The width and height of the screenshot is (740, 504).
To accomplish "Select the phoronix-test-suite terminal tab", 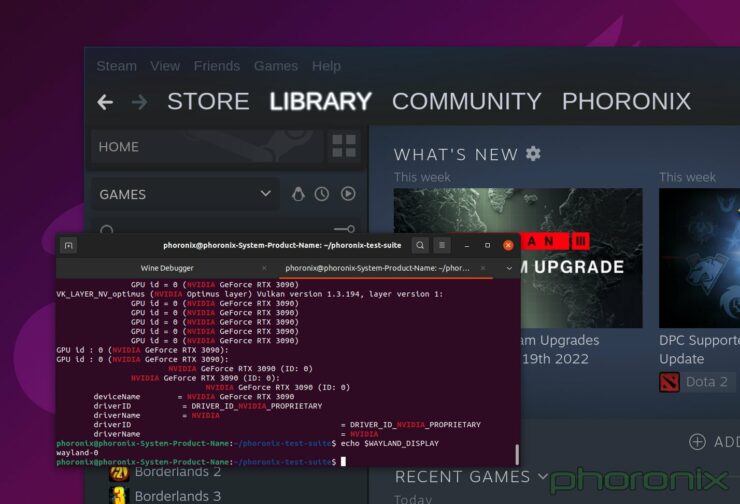I will tap(377, 268).
